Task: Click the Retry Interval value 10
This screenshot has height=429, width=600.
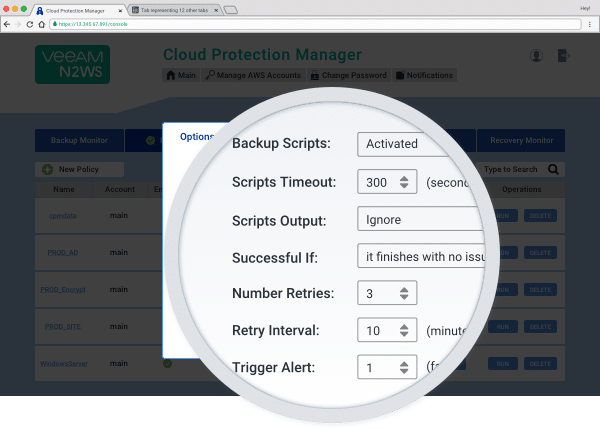Action: click(x=373, y=330)
